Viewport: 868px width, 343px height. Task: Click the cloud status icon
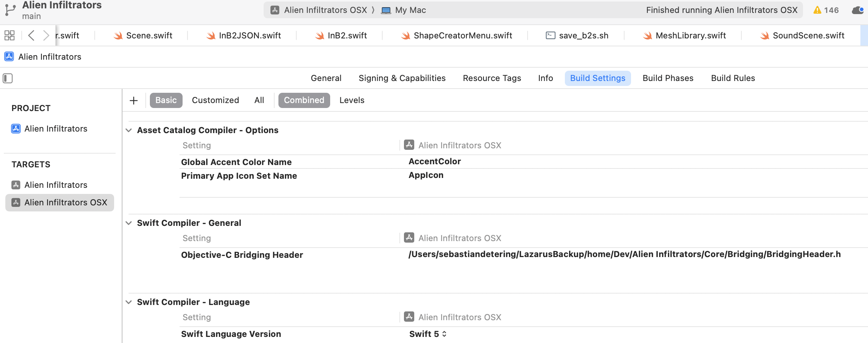click(857, 10)
